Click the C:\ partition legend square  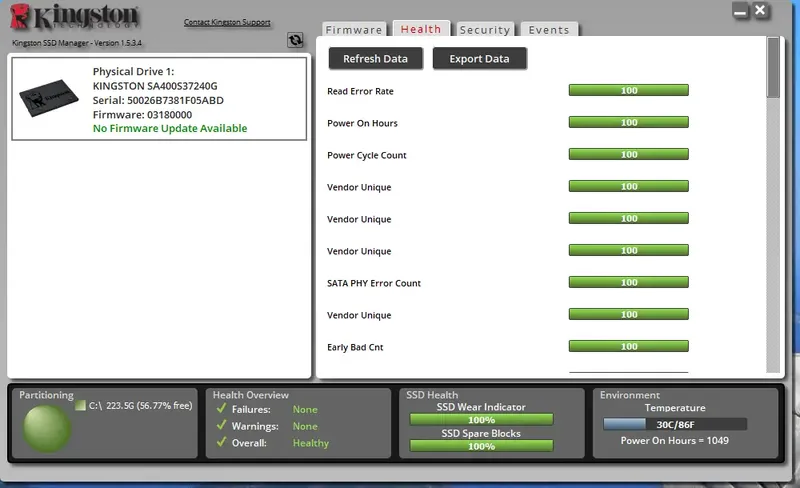[x=80, y=406]
